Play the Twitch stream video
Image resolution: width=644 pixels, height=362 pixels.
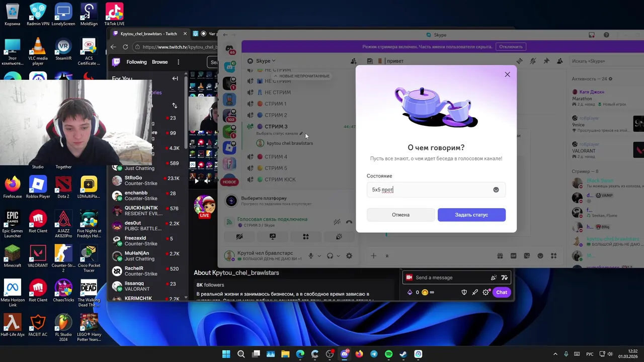pyautogui.click(x=197, y=180)
